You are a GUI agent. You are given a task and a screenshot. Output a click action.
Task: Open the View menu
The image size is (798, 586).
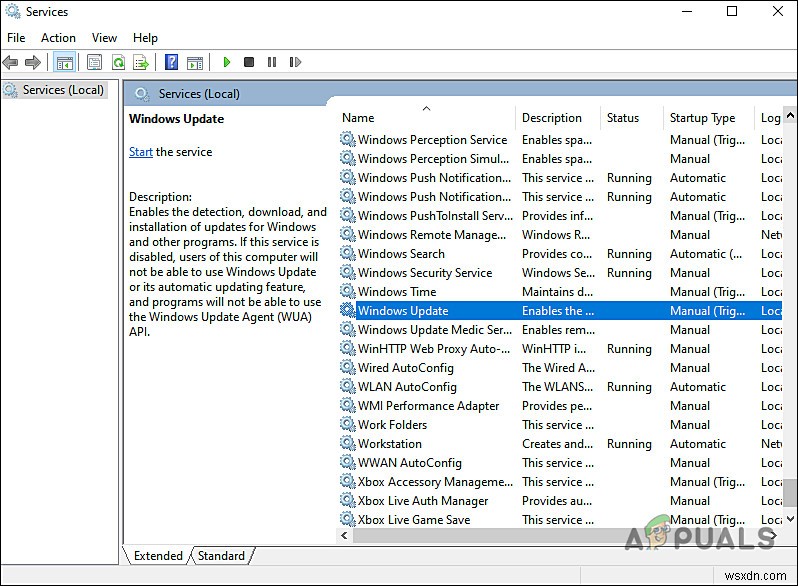[x=104, y=38]
